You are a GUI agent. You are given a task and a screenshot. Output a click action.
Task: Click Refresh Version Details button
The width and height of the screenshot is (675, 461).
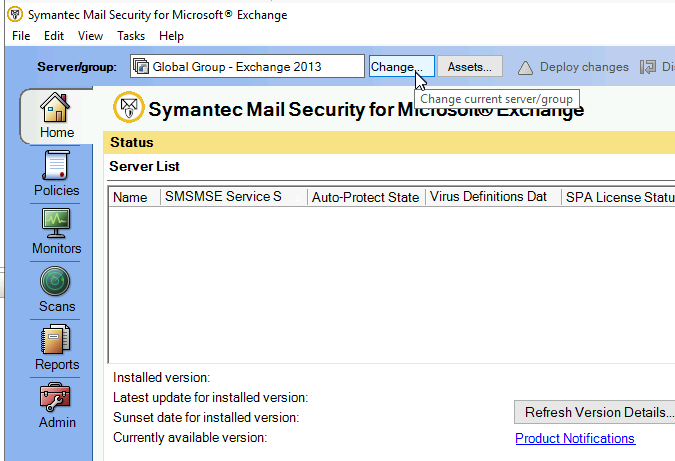(x=595, y=412)
